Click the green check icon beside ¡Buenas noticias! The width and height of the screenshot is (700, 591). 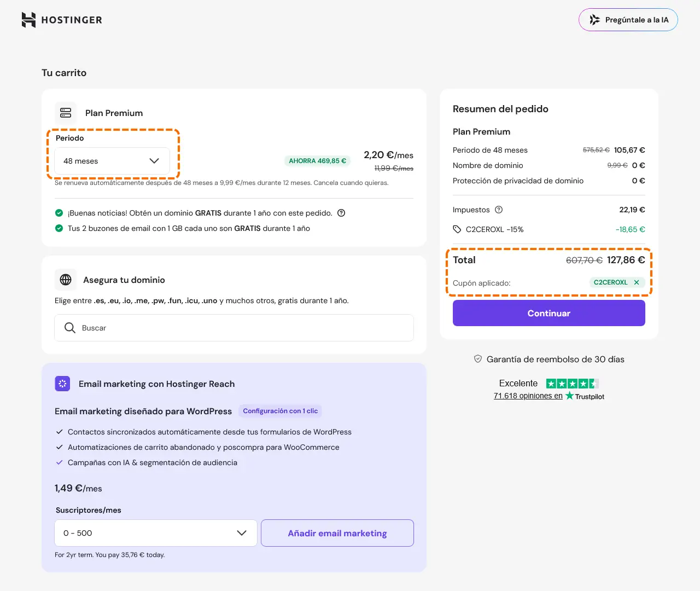(59, 213)
